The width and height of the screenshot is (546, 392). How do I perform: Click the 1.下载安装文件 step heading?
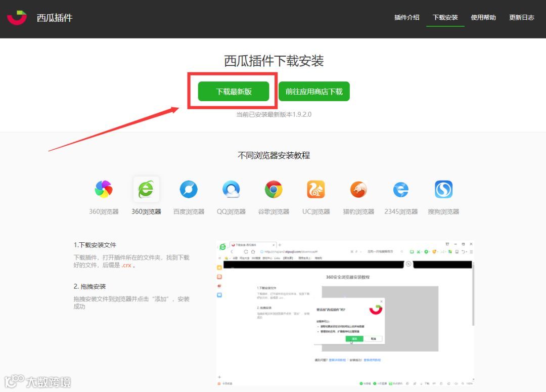coord(95,245)
